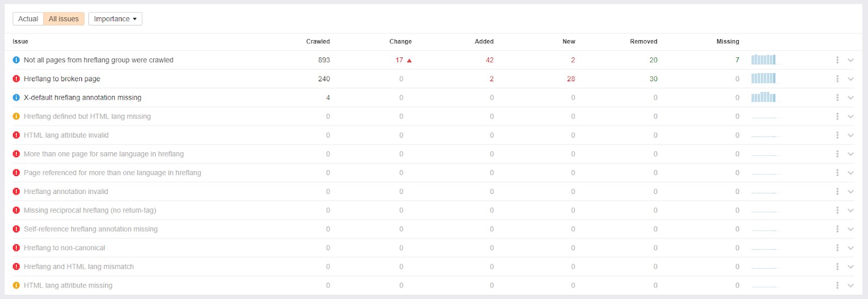Expand the Not all pages from hreflang group row
This screenshot has width=868, height=299.
pos(851,60)
